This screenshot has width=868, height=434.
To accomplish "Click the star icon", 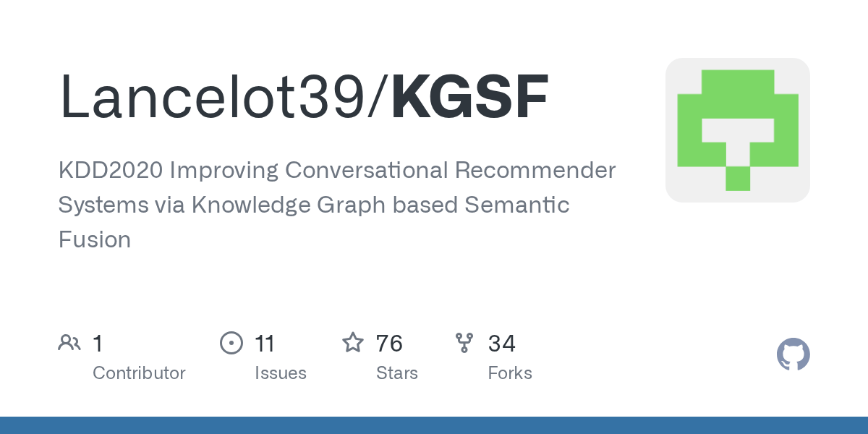I will tap(353, 342).
